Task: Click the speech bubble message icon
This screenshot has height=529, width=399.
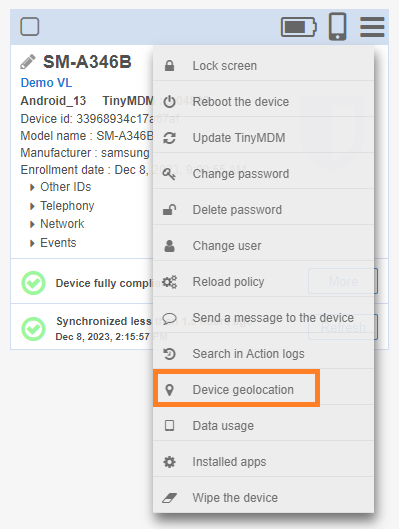Action: [169, 318]
